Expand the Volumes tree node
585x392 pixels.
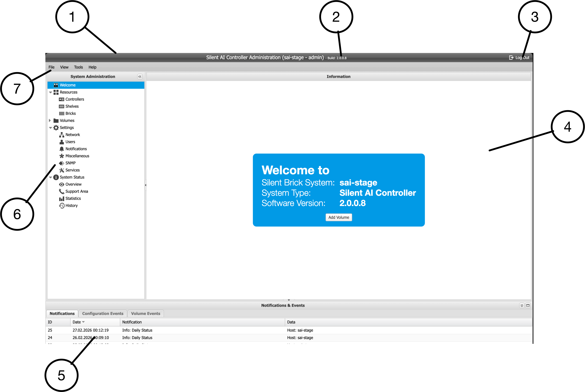pos(50,121)
